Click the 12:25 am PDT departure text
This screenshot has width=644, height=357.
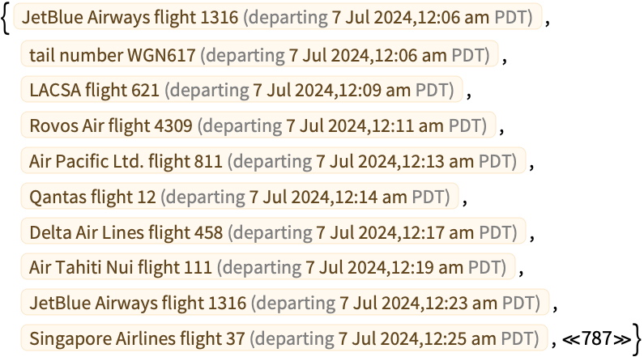[395, 339]
